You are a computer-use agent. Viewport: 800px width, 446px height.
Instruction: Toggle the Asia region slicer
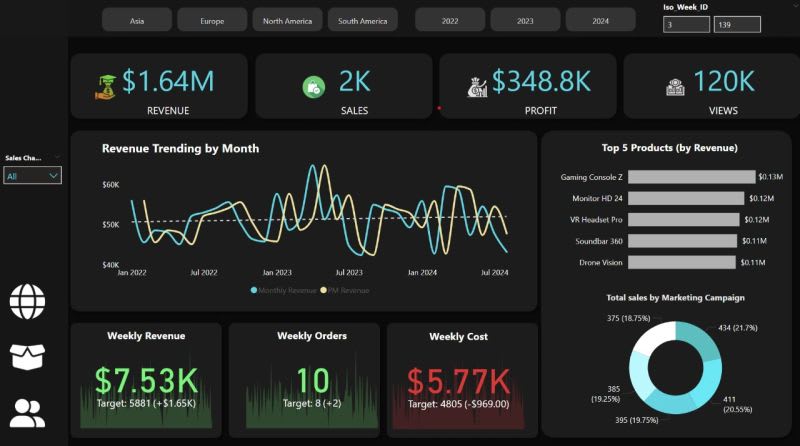[137, 21]
